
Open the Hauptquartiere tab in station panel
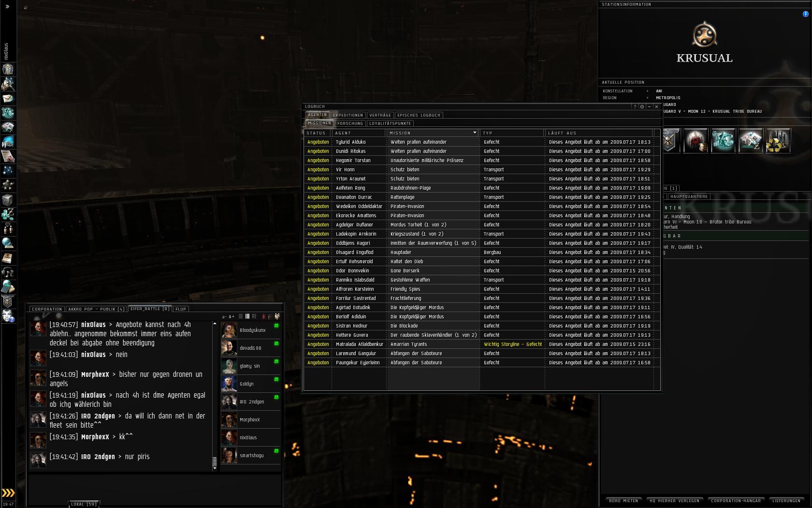(x=689, y=196)
